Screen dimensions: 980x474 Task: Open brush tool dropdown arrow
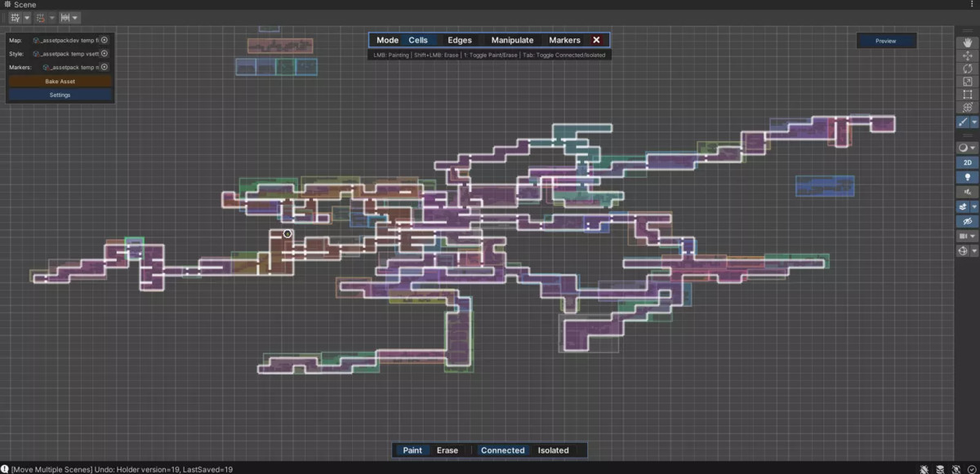click(x=974, y=122)
